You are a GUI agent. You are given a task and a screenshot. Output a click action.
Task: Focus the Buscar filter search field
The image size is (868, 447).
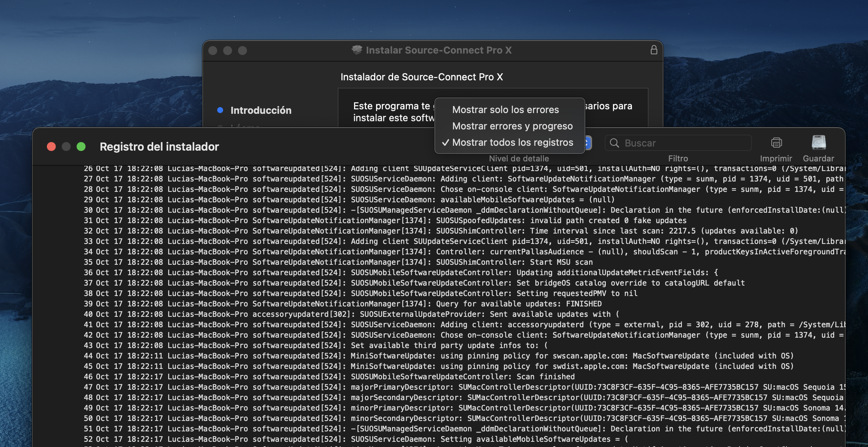click(x=684, y=143)
